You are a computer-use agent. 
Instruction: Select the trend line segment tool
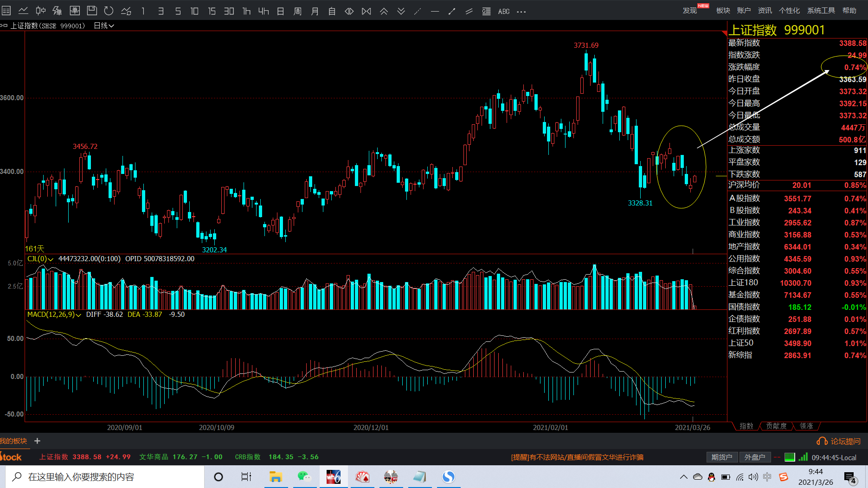pos(452,11)
